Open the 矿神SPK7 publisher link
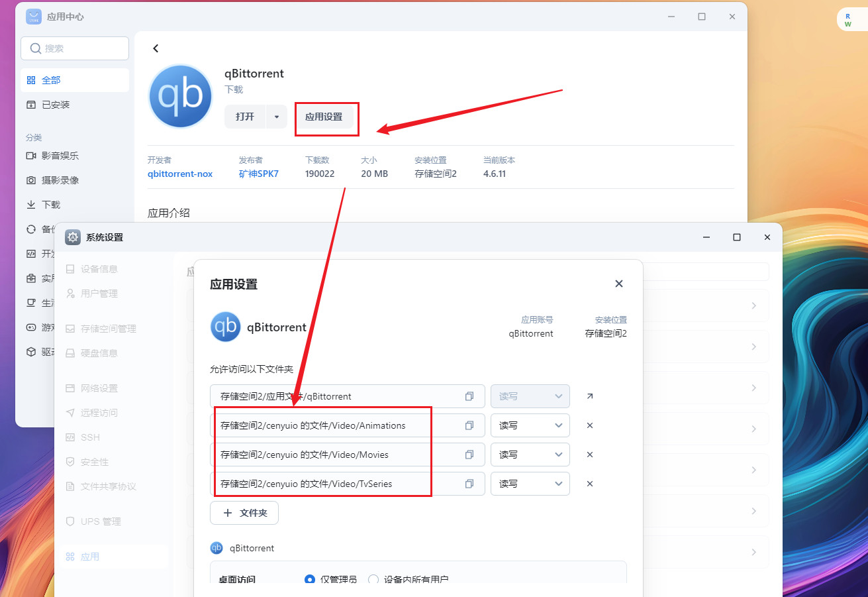Image resolution: width=868 pixels, height=597 pixels. (x=259, y=174)
